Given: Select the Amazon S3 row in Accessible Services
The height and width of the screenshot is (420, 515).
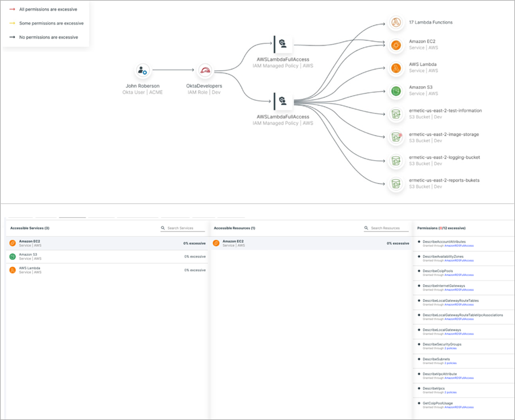Looking at the screenshot, I should 107,256.
